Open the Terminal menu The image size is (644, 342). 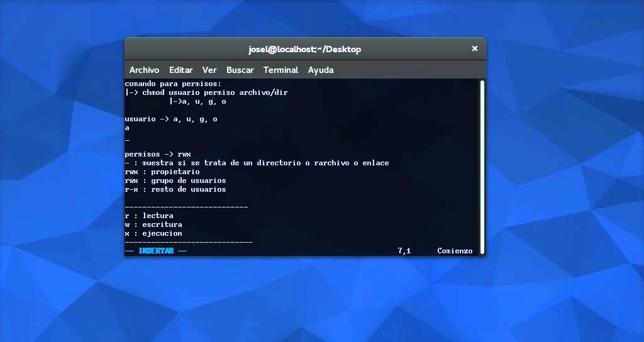[x=281, y=70]
